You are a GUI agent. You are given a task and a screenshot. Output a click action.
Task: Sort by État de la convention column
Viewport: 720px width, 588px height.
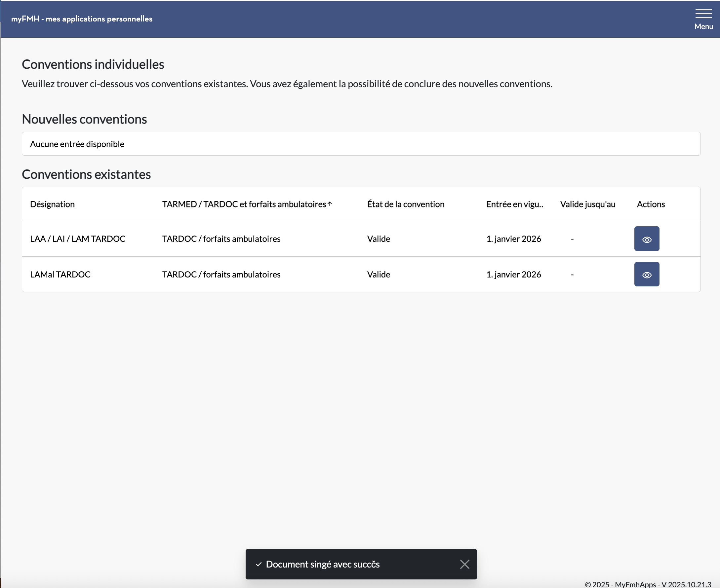tap(405, 204)
